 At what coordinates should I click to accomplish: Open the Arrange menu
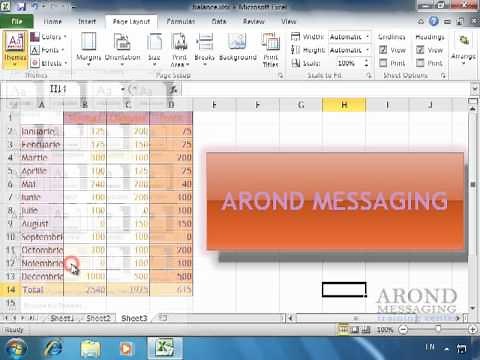pyautogui.click(x=463, y=49)
